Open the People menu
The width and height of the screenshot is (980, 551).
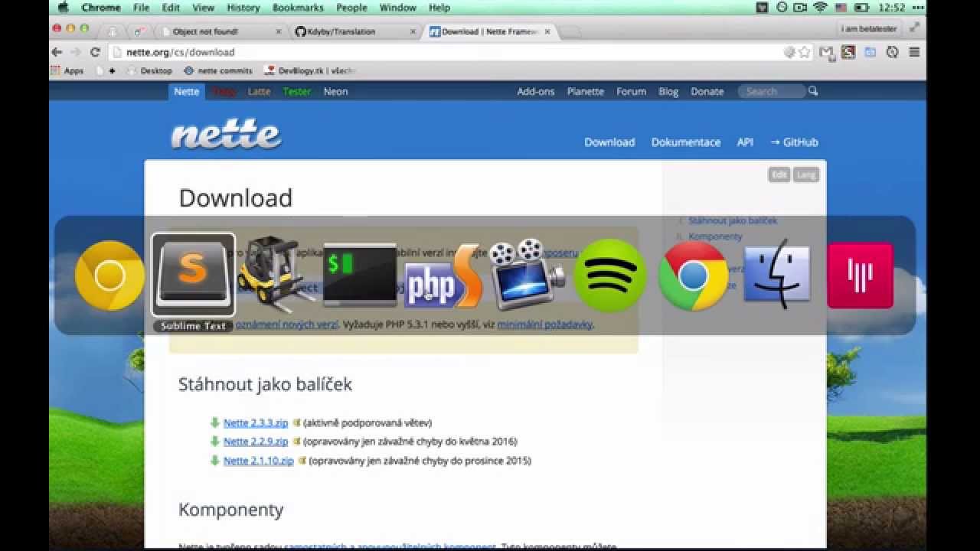(351, 8)
